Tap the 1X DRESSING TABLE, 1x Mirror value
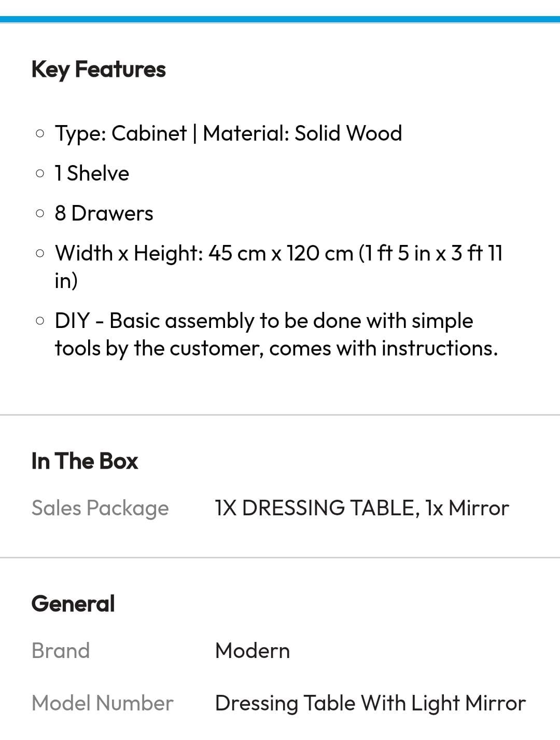The image size is (560, 740). (362, 508)
